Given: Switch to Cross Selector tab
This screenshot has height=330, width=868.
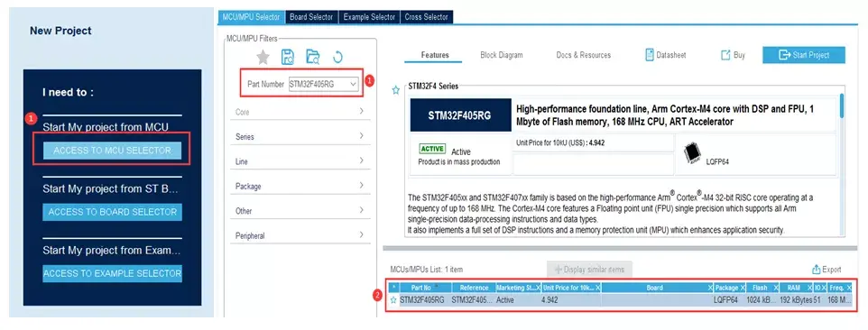Looking at the screenshot, I should (427, 17).
